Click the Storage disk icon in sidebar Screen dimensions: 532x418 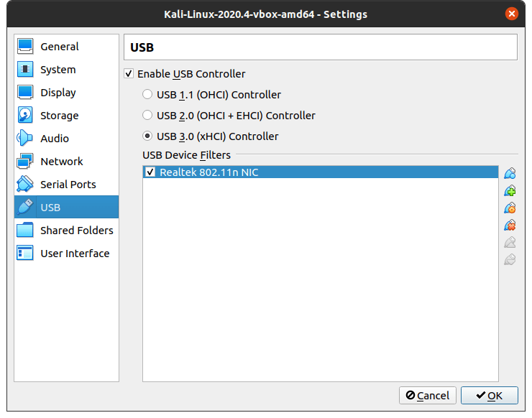tap(25, 115)
